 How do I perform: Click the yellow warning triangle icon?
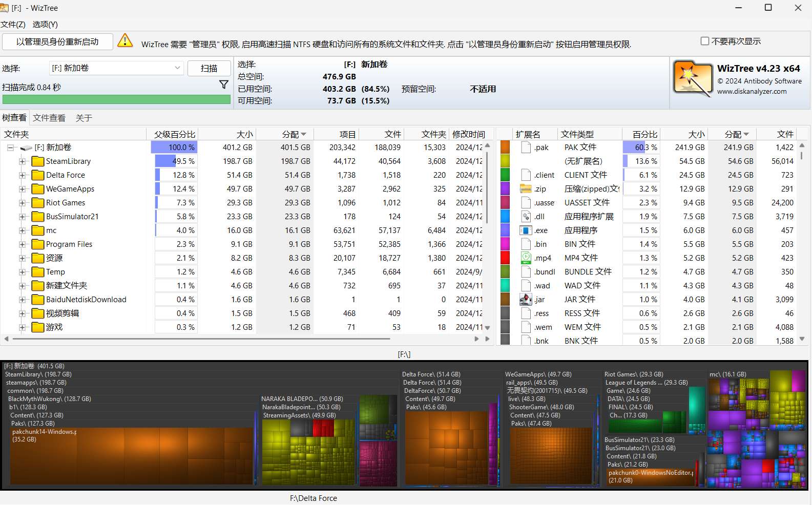click(x=125, y=41)
